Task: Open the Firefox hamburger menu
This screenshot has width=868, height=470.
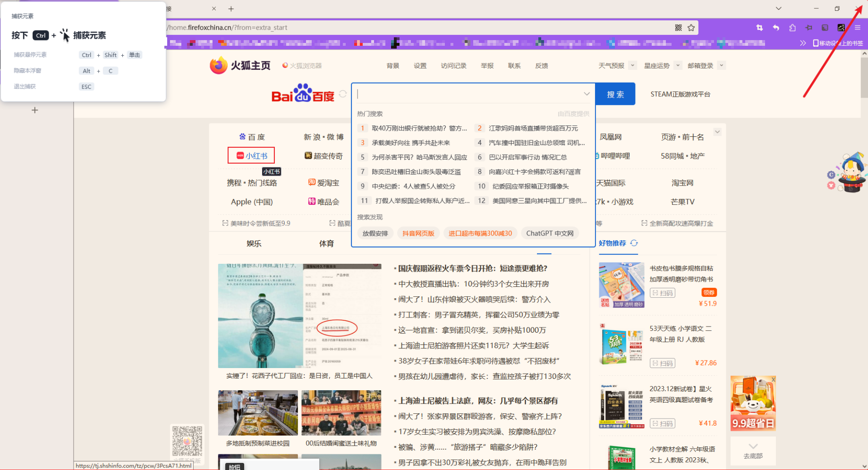Action: pyautogui.click(x=858, y=28)
